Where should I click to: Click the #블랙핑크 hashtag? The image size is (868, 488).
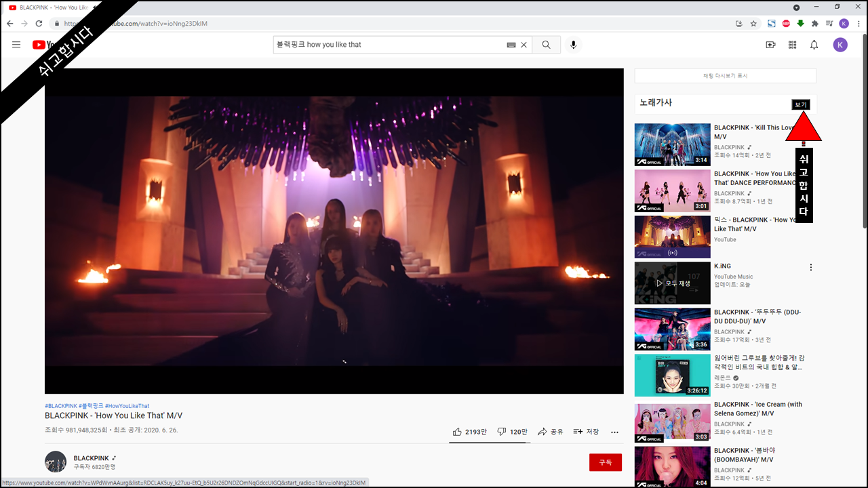click(x=91, y=406)
